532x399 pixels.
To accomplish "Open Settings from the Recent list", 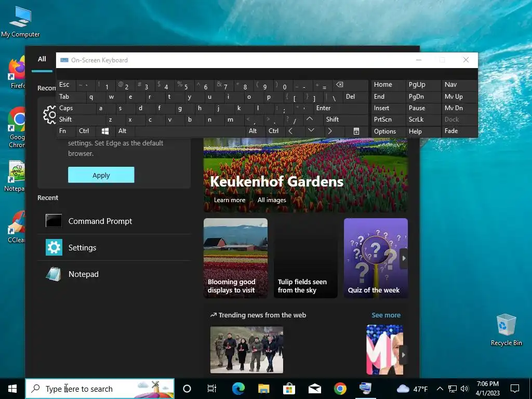I will pyautogui.click(x=114, y=248).
